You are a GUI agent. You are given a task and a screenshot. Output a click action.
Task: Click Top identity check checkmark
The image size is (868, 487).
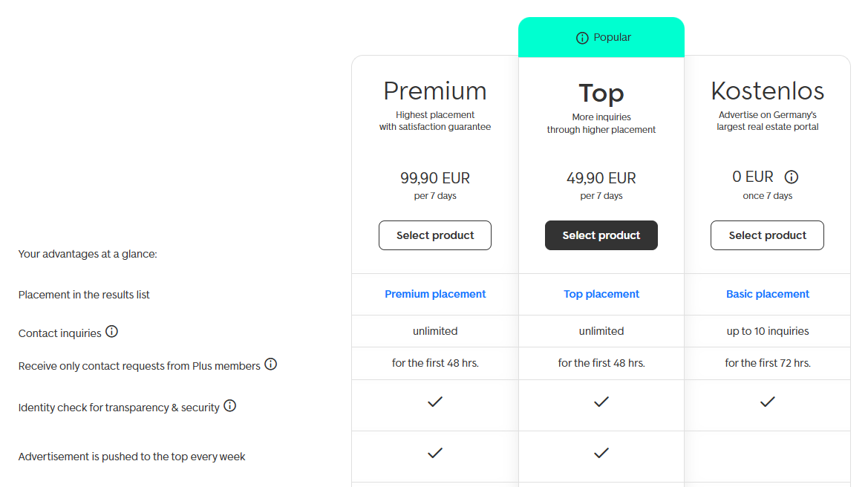pyautogui.click(x=601, y=402)
